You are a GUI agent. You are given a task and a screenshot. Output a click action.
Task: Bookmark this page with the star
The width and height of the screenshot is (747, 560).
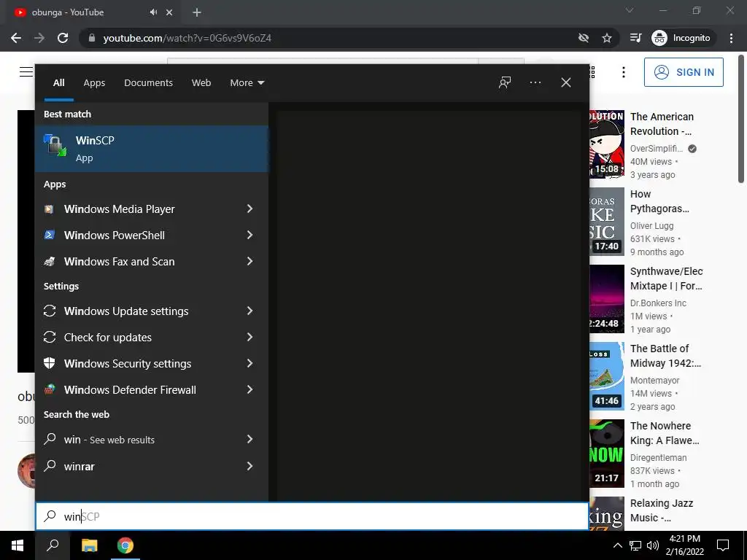coord(606,38)
